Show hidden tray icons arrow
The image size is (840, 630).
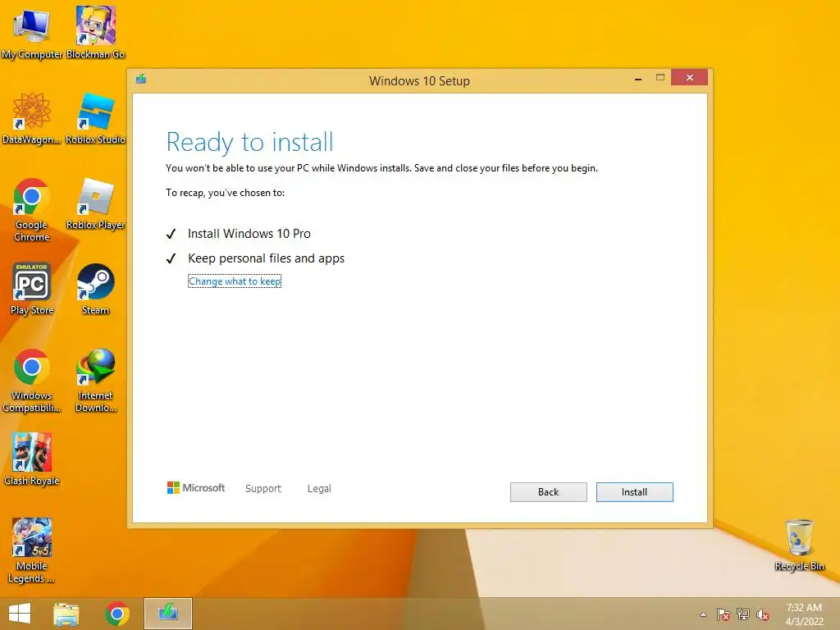703,614
